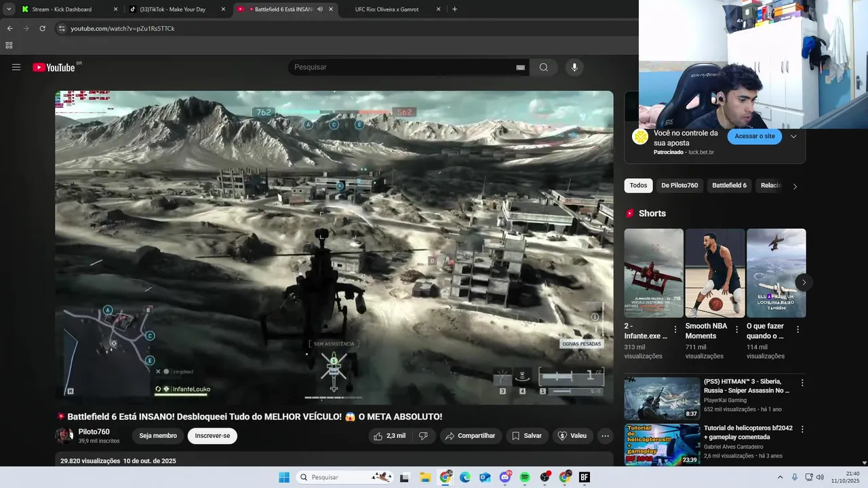The height and width of the screenshot is (488, 868).
Task: View site information icon in address bar
Action: [x=61, y=28]
